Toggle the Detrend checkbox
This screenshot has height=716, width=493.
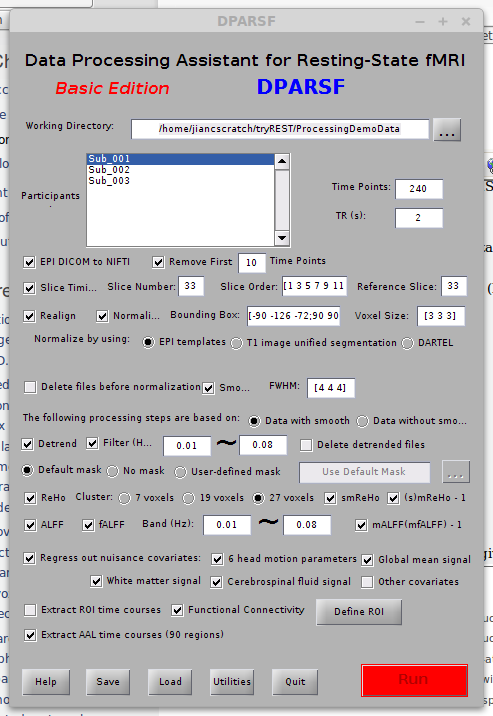coord(27,444)
